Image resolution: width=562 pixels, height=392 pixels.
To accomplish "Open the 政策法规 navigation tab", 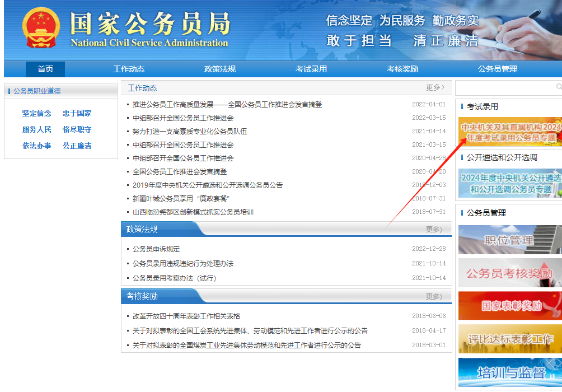I will click(220, 69).
